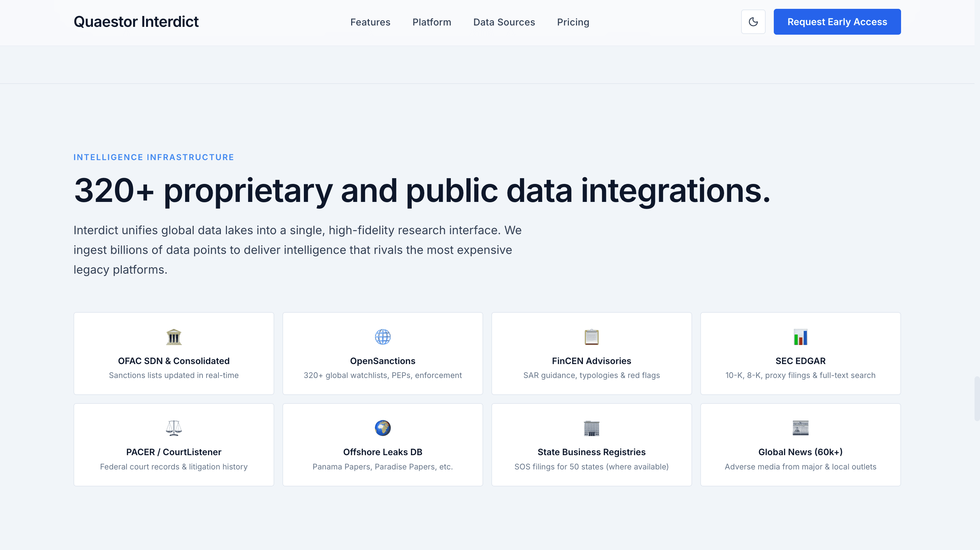
Task: Click the SEC EDGAR bar chart icon
Action: click(800, 337)
